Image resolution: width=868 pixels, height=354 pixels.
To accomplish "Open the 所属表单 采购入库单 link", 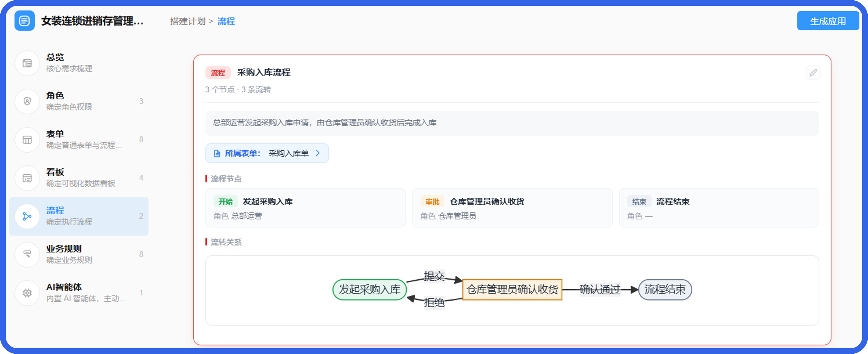I will pyautogui.click(x=267, y=153).
